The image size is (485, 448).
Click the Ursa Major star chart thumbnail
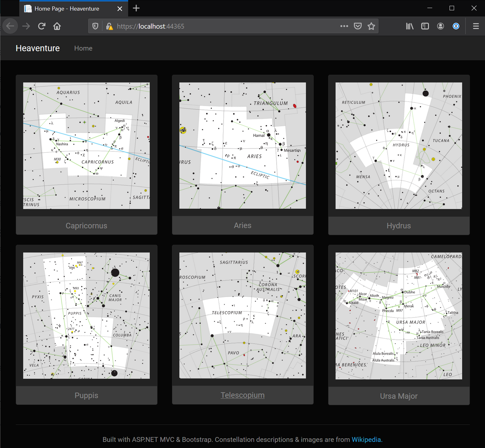pos(399,316)
